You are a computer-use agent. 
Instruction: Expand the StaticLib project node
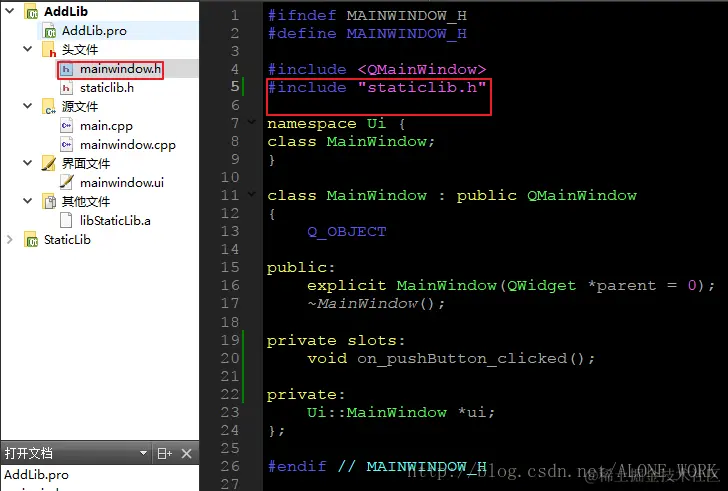10,239
